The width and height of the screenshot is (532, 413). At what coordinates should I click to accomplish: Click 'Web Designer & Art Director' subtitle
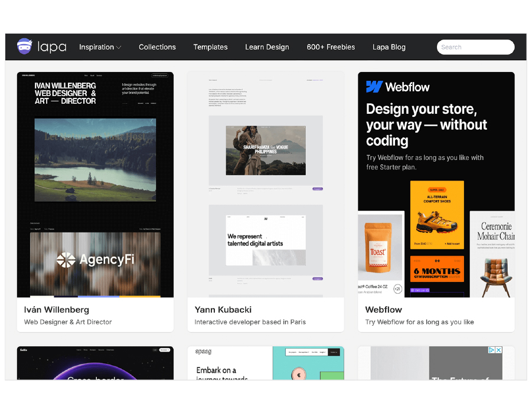pos(68,322)
